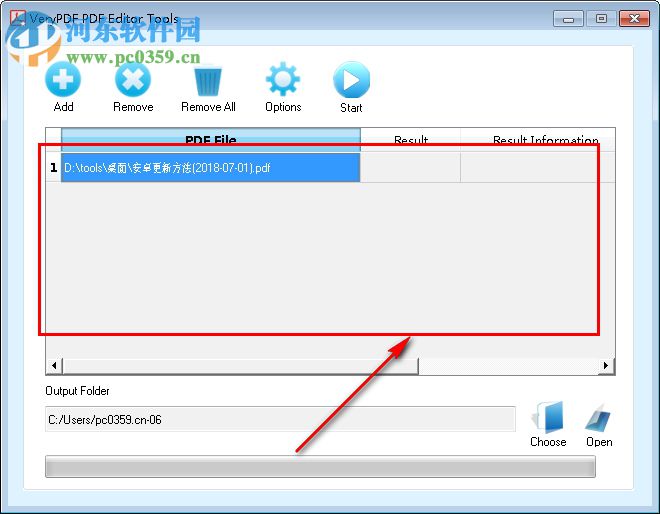660x514 pixels.
Task: Click the Result column header
Action: pyautogui.click(x=410, y=139)
